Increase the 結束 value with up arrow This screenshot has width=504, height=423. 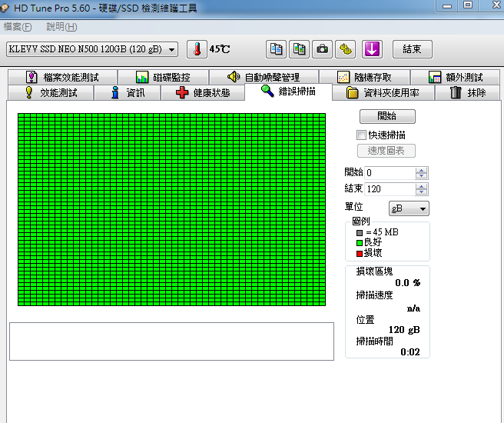(421, 186)
